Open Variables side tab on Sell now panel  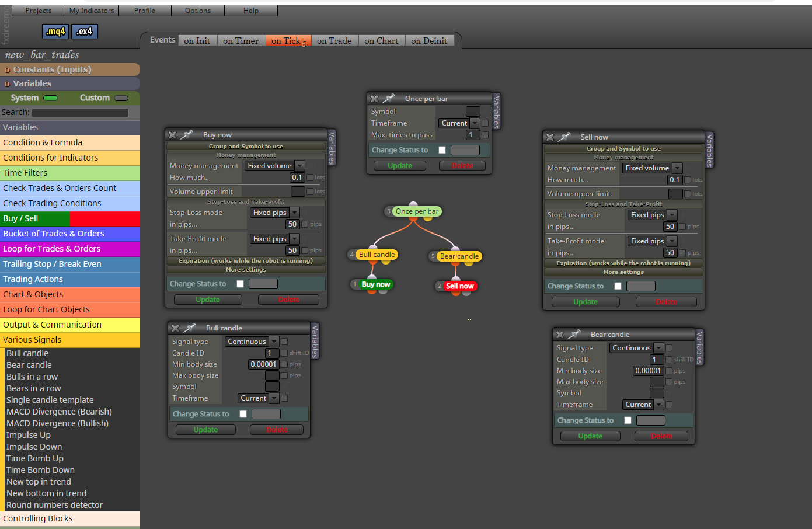[709, 150]
